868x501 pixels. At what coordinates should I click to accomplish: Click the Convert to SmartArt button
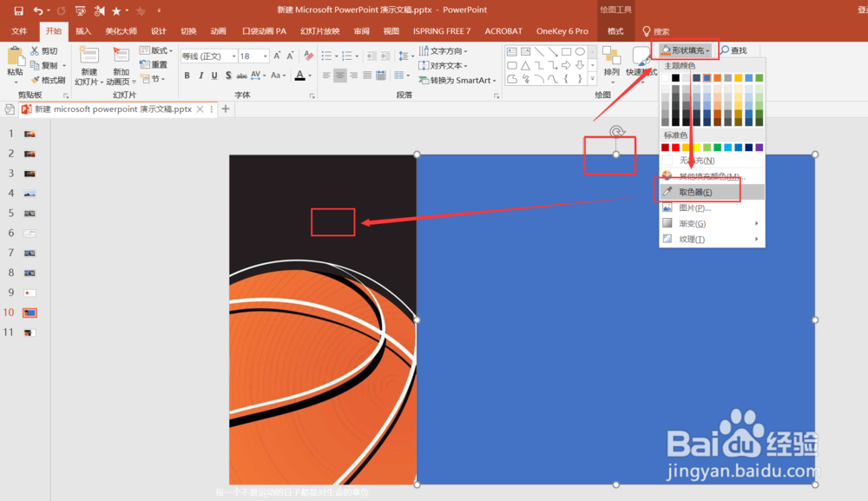pos(457,80)
